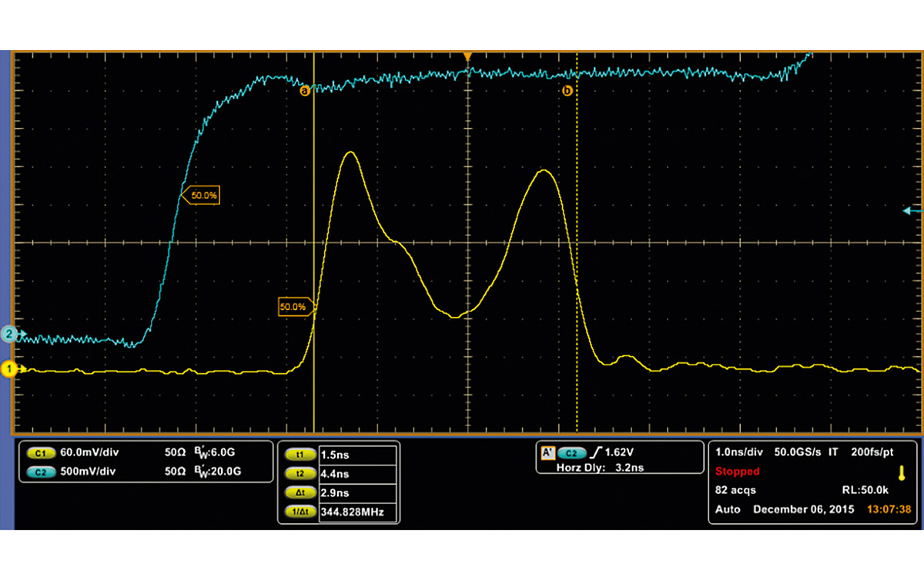This screenshot has height=578, width=924.
Task: Click the cyan trace 50.0% label
Action: point(203,196)
